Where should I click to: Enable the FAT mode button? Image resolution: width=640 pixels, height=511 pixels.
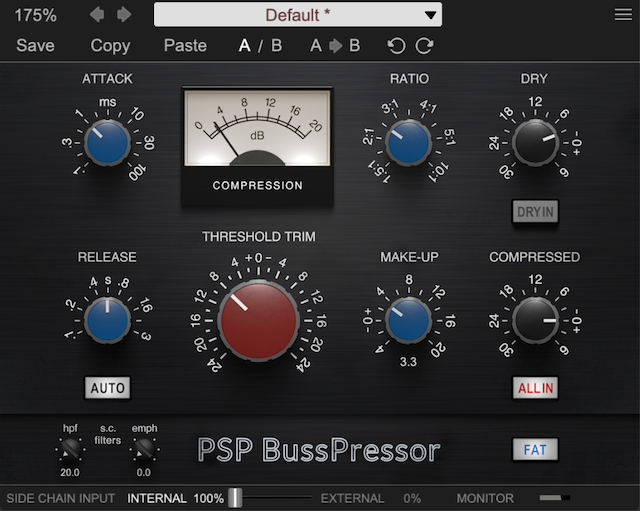[x=535, y=450]
